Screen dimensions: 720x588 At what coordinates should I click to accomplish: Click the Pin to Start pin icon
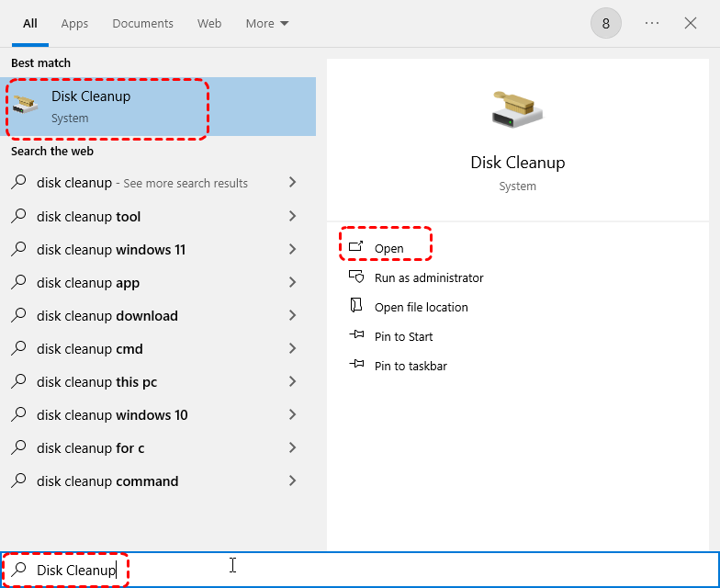[356, 336]
